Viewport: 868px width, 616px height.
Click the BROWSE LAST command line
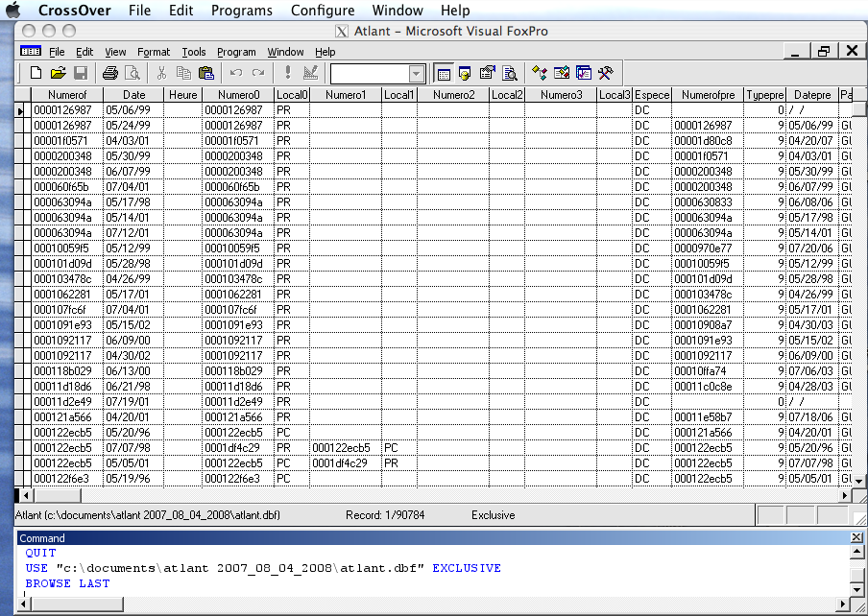click(x=67, y=583)
